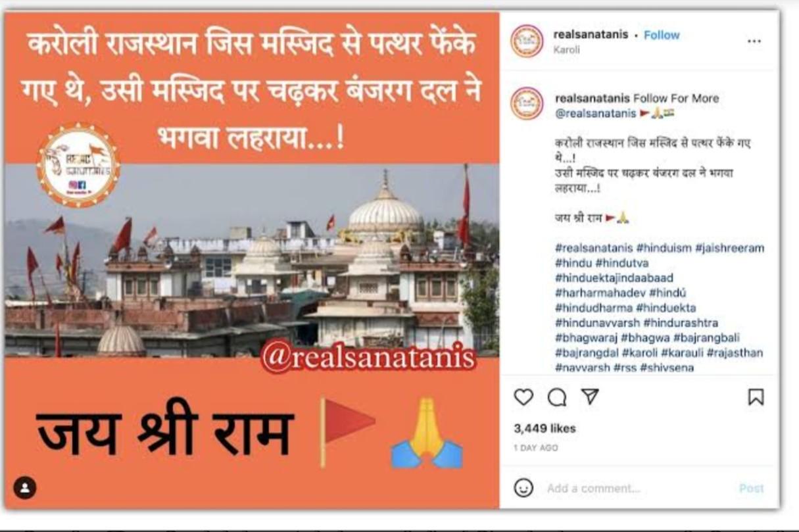Open the realsanatanis username in header
Screen dimensions: 799x532
coord(591,34)
